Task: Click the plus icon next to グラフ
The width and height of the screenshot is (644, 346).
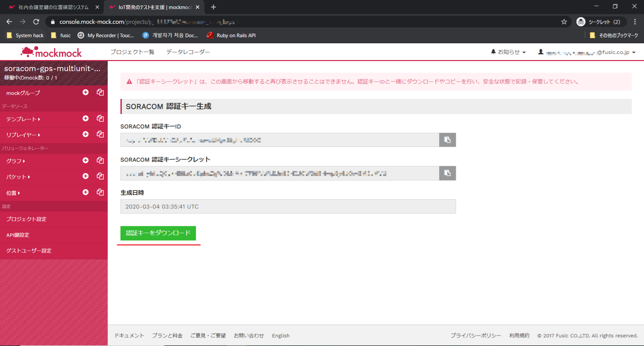Action: tap(86, 160)
